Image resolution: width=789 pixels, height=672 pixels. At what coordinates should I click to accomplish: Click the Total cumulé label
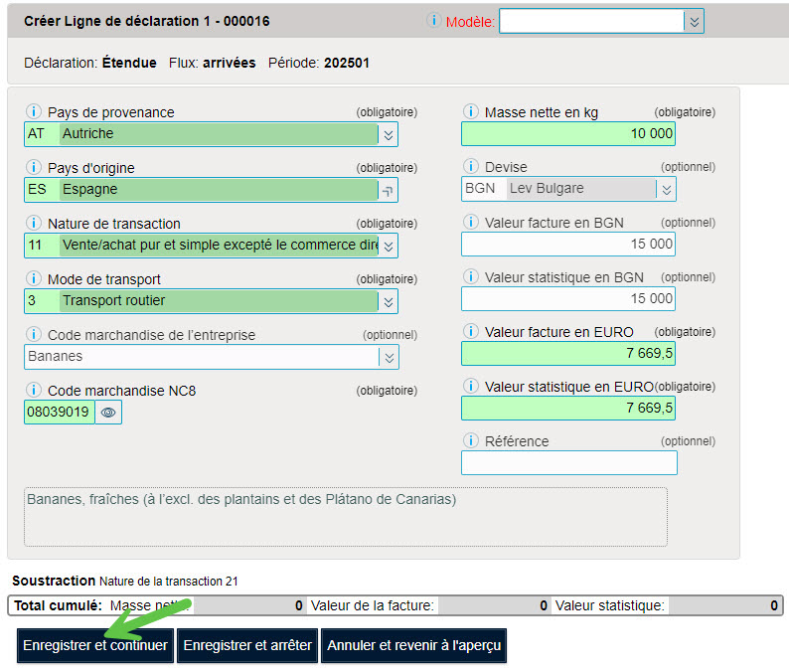click(58, 605)
